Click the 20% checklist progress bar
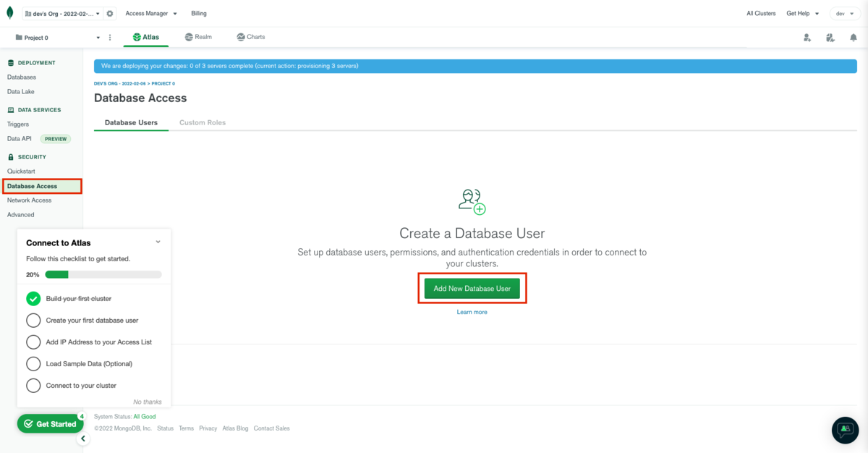868x453 pixels. [103, 274]
